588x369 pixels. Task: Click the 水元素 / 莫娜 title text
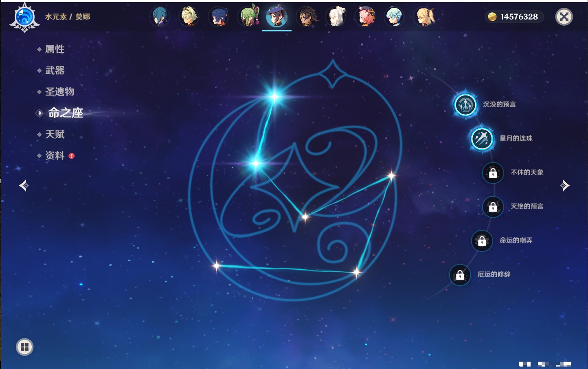68,17
